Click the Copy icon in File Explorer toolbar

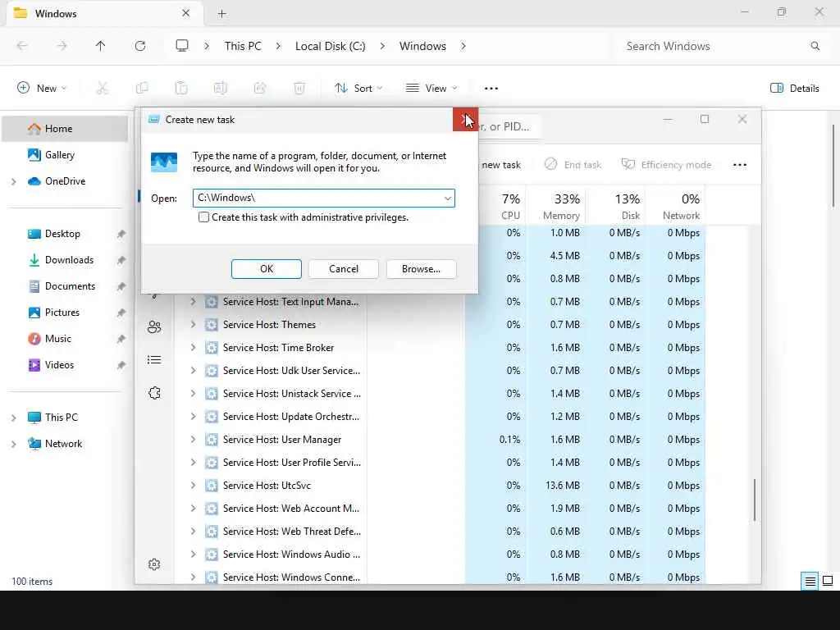pyautogui.click(x=142, y=88)
